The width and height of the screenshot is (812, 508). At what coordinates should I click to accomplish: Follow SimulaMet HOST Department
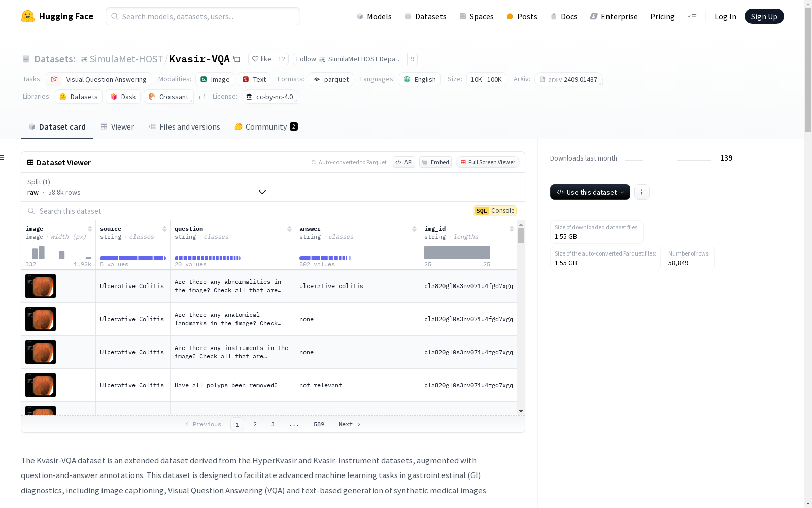350,59
